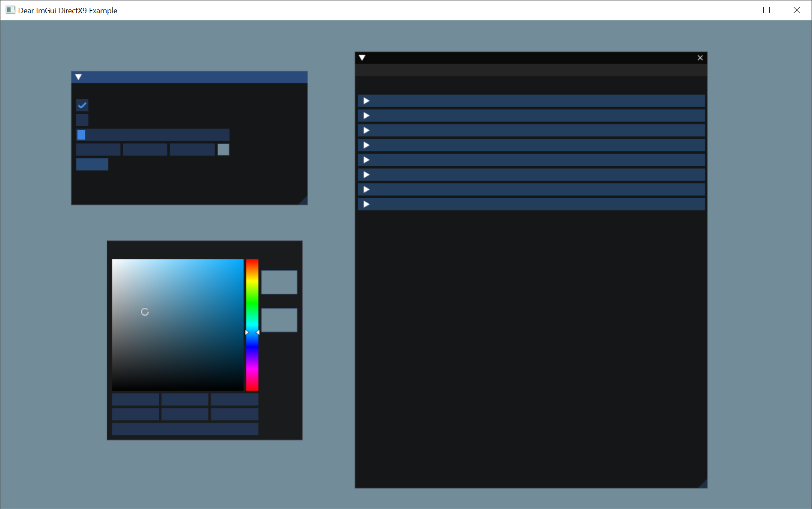Click the horizontal slider in the small window
Screen dimensions: 812x509
pyautogui.click(x=153, y=135)
